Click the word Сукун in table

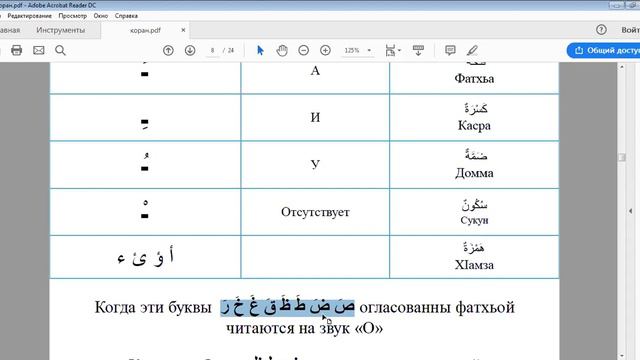click(474, 220)
